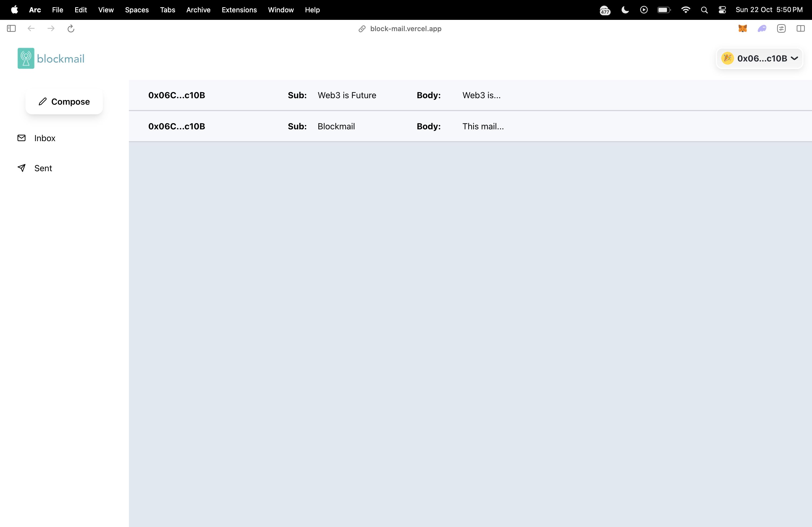
Task: Click the Do Not Disturb moon icon
Action: click(x=625, y=10)
